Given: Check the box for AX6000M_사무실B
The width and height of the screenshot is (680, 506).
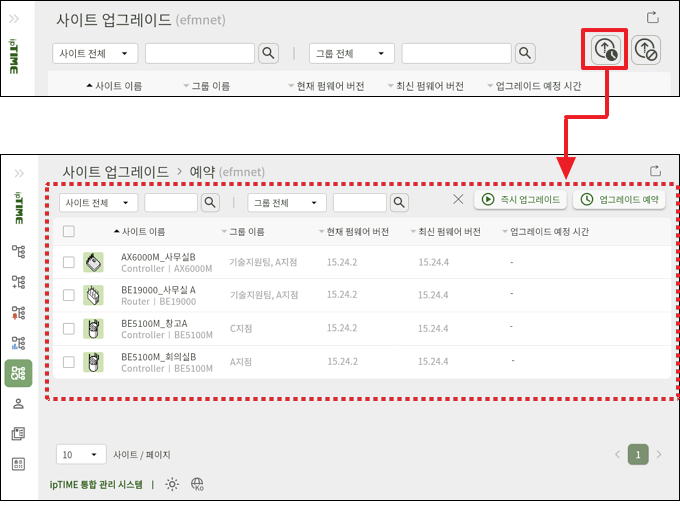Looking at the screenshot, I should point(69,262).
